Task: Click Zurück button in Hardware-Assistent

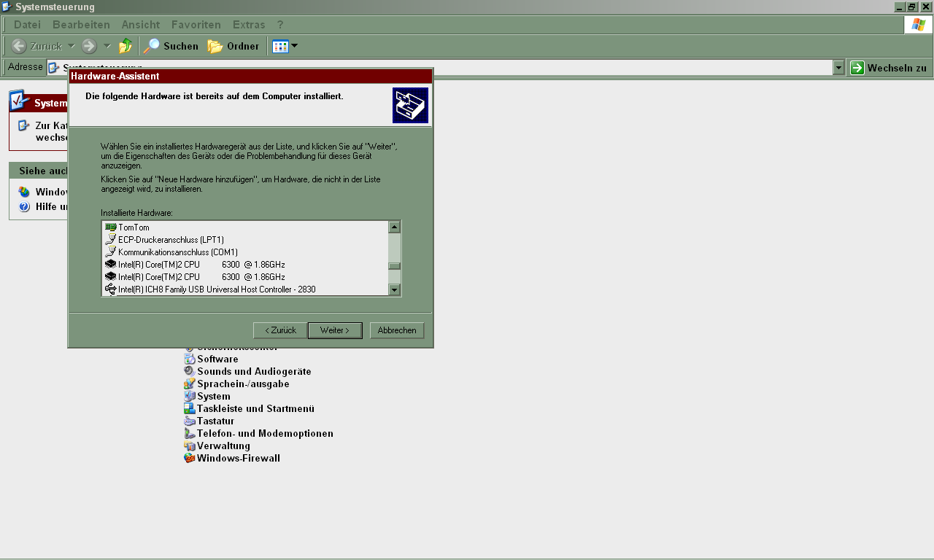Action: tap(280, 330)
